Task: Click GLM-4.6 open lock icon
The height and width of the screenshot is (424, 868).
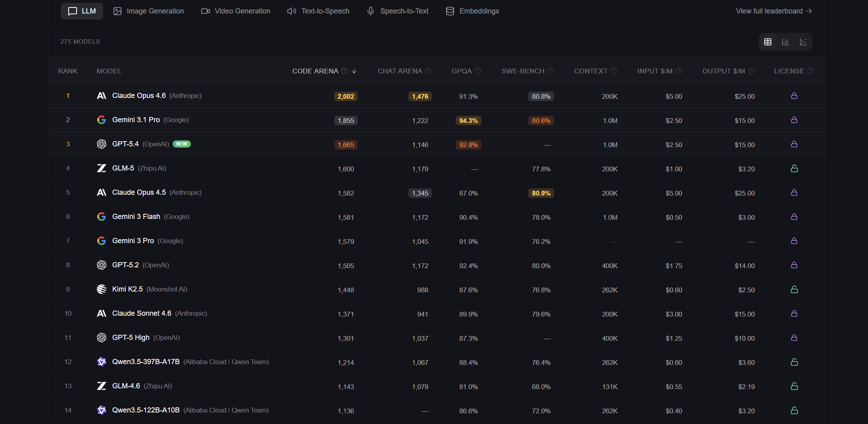Action: (x=794, y=386)
